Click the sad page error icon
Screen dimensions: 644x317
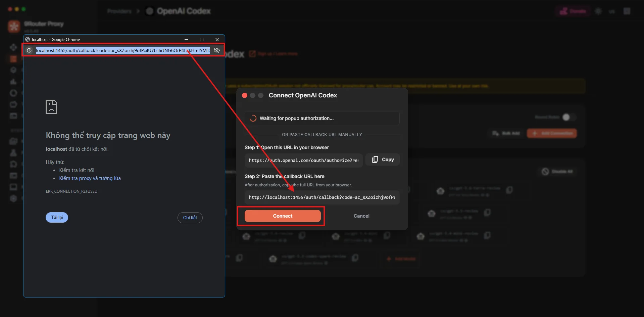51,107
